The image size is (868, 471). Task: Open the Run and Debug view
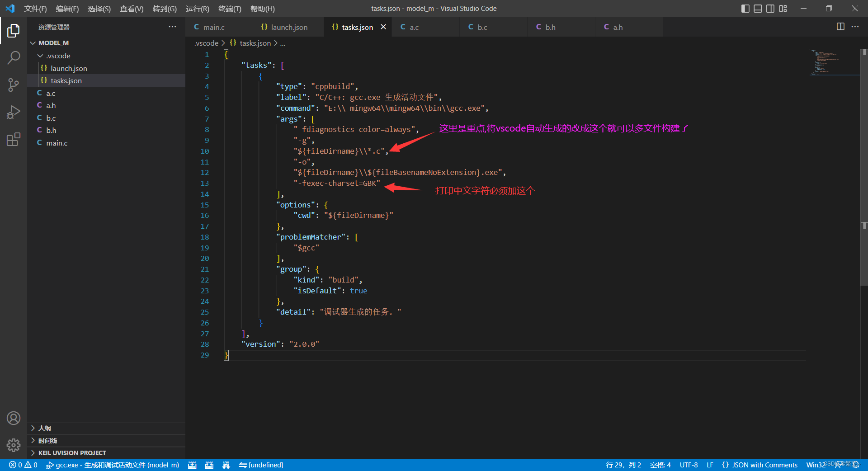click(x=14, y=112)
